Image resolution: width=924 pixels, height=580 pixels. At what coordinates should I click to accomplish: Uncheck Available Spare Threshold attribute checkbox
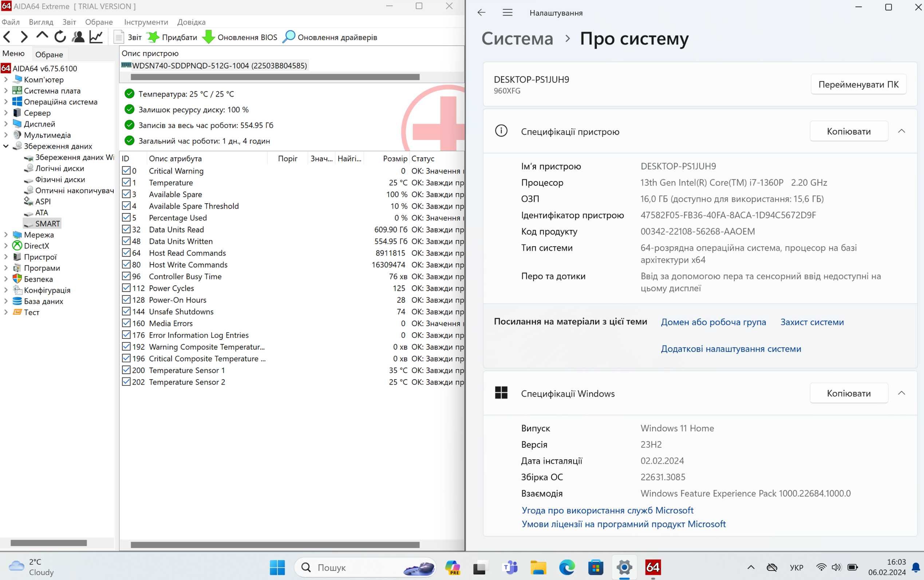pyautogui.click(x=126, y=205)
